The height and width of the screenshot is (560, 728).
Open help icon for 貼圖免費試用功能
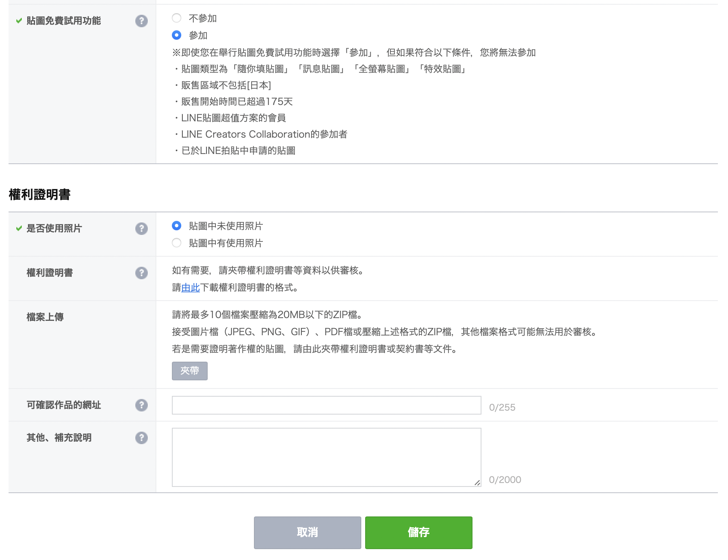coord(142,21)
